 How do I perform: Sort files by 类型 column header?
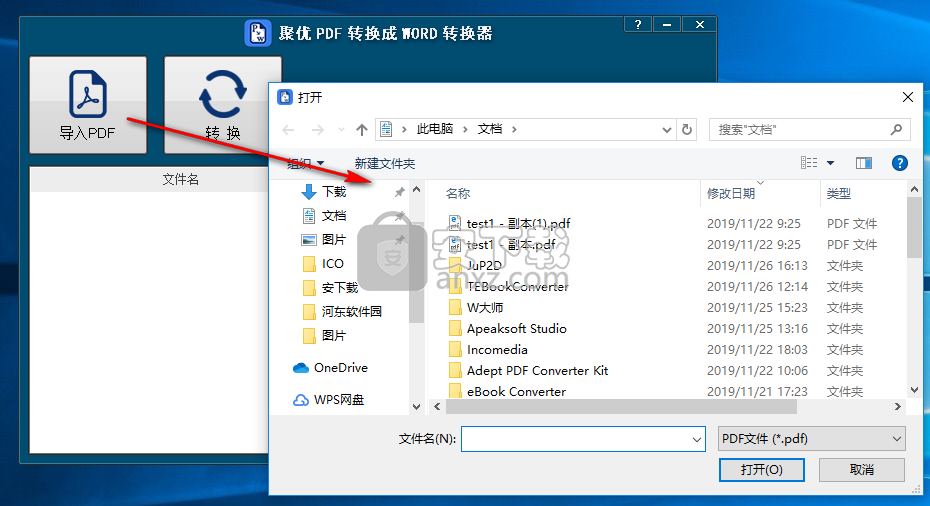coord(839,193)
